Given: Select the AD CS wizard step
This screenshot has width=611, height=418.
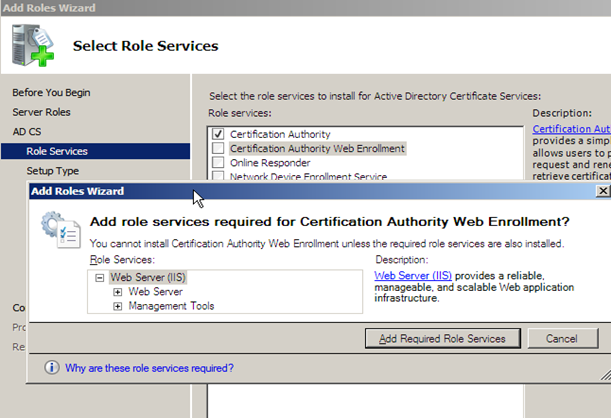Looking at the screenshot, I should coord(28,131).
